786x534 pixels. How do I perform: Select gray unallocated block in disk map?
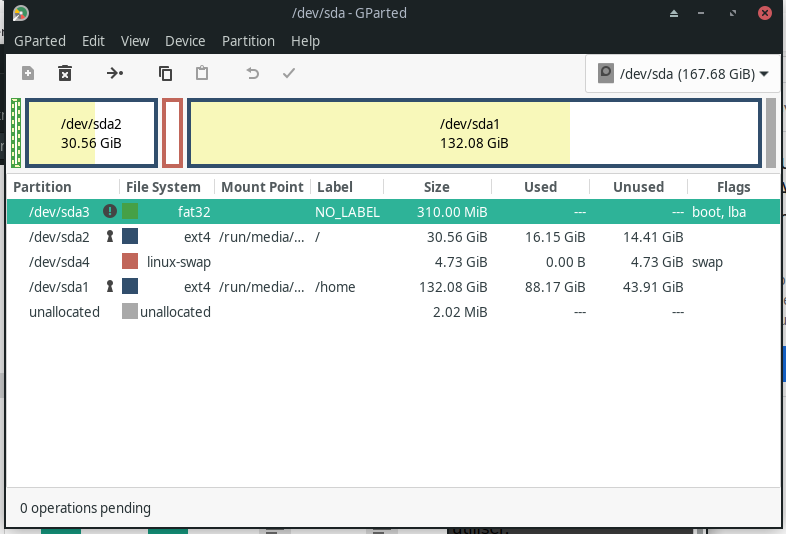click(x=771, y=133)
